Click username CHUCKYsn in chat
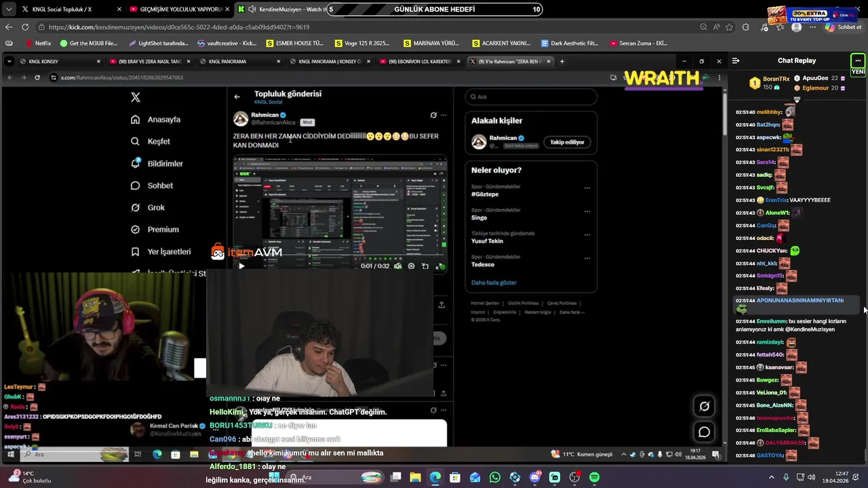Image resolution: width=868 pixels, height=488 pixels. pos(772,251)
